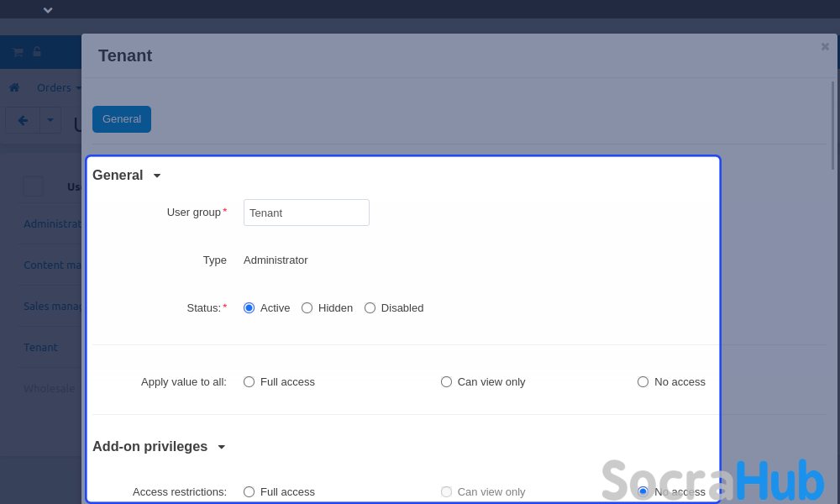
Task: Choose Full access for Access restrictions
Action: (249, 492)
